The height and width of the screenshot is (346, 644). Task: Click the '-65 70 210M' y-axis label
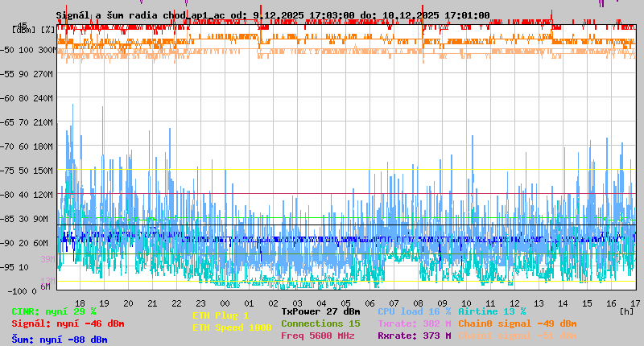pos(27,122)
